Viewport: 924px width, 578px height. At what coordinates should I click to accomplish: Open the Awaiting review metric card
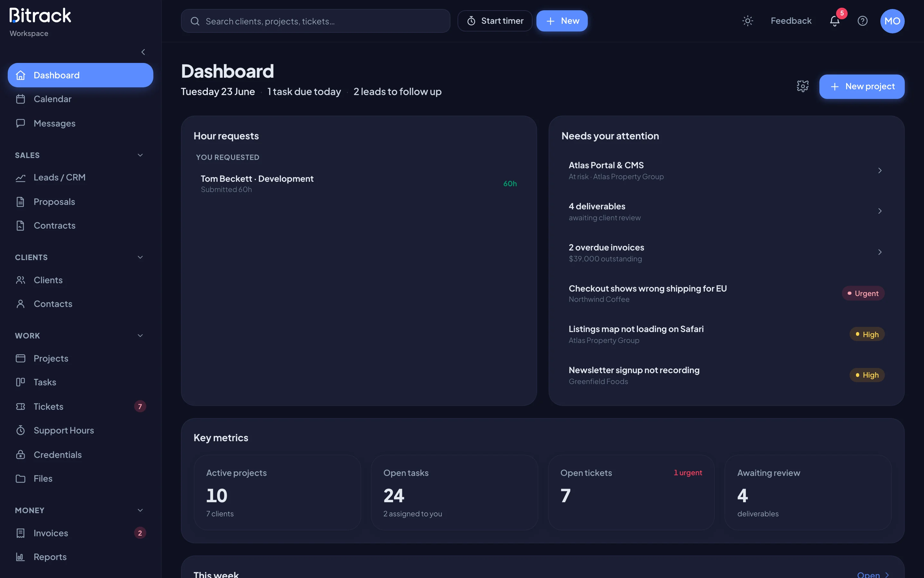(808, 492)
